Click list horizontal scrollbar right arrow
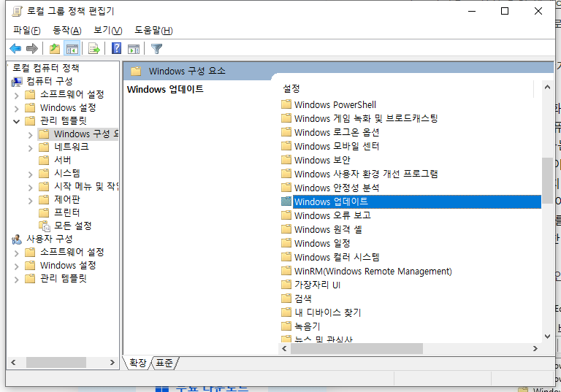The width and height of the screenshot is (561, 392). (x=535, y=348)
